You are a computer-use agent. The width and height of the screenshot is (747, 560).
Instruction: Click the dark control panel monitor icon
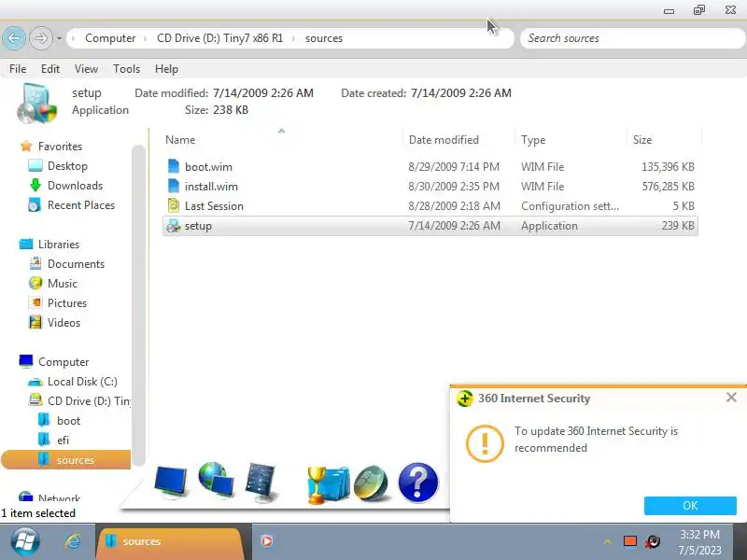(x=261, y=483)
